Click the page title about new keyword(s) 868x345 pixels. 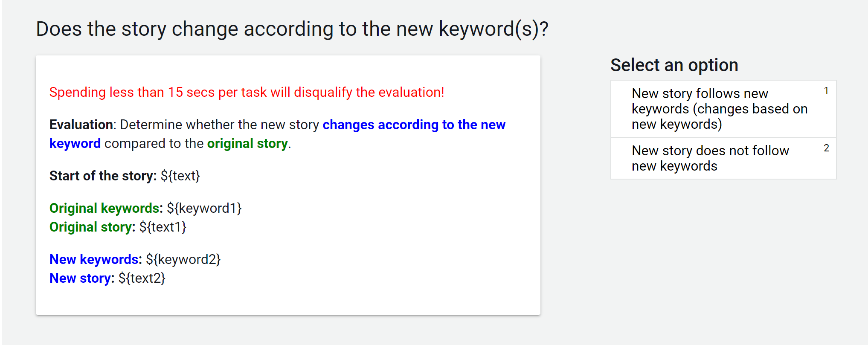[x=292, y=29]
